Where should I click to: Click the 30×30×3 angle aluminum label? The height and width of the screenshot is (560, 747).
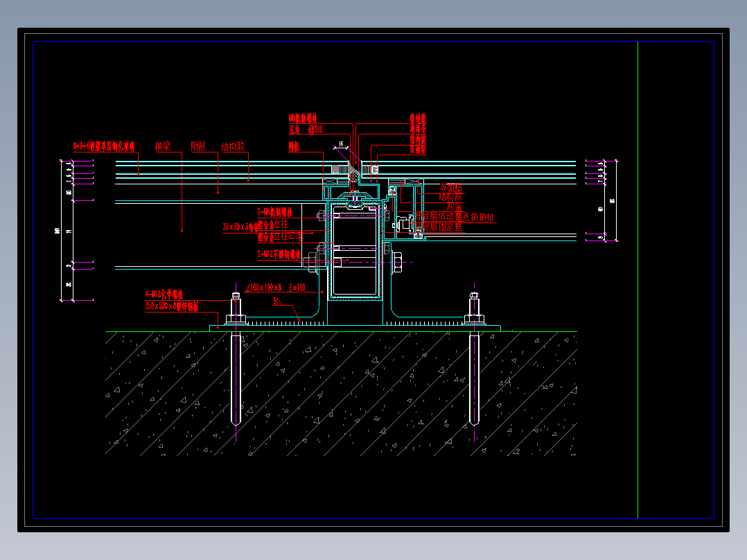point(241,227)
